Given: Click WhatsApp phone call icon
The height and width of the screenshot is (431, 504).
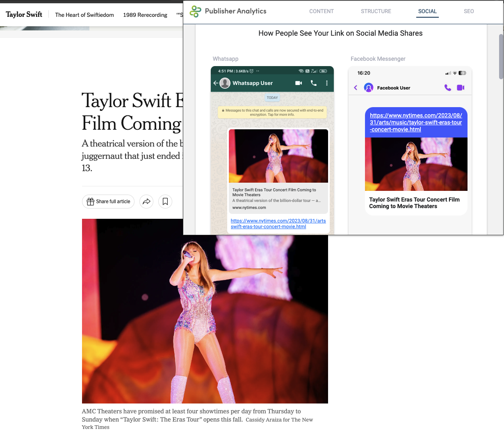Looking at the screenshot, I should pos(314,83).
